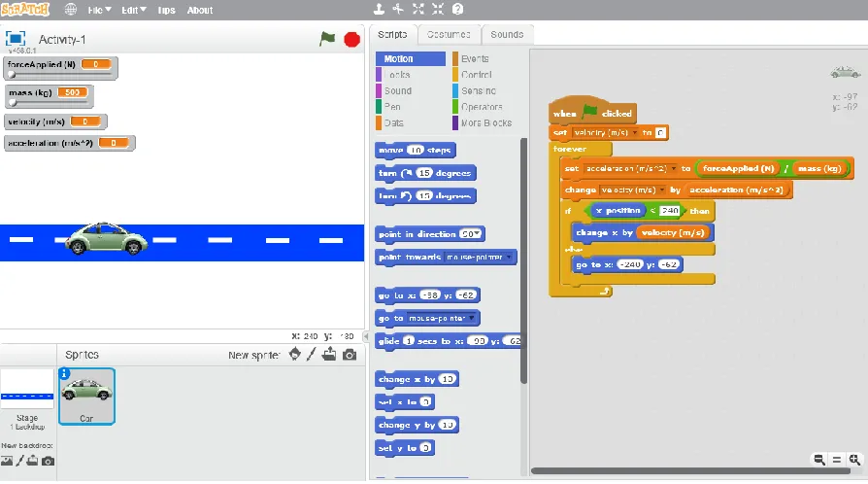Open the language globe menu
Image resolution: width=868 pixels, height=484 pixels.
(70, 10)
